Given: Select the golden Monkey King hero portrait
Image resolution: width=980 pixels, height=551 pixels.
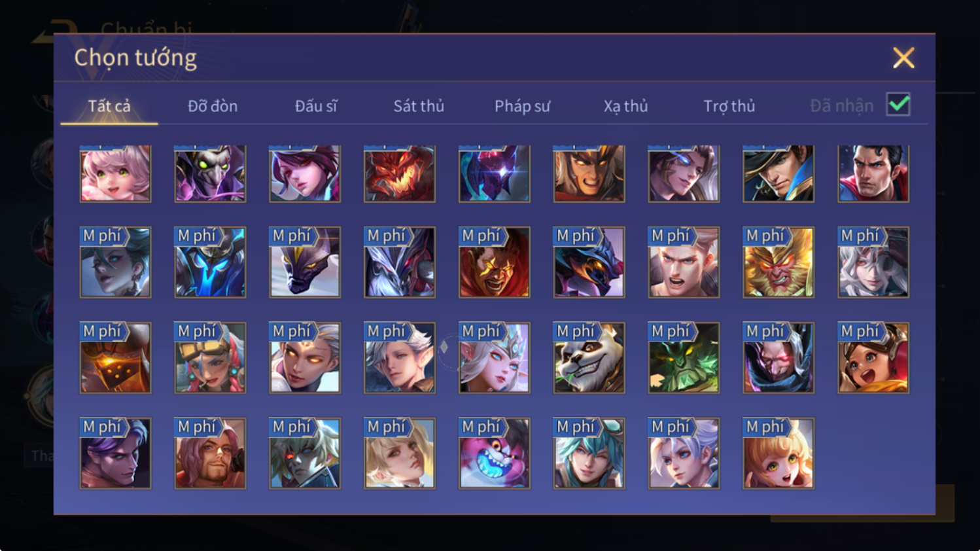Looking at the screenshot, I should click(779, 262).
